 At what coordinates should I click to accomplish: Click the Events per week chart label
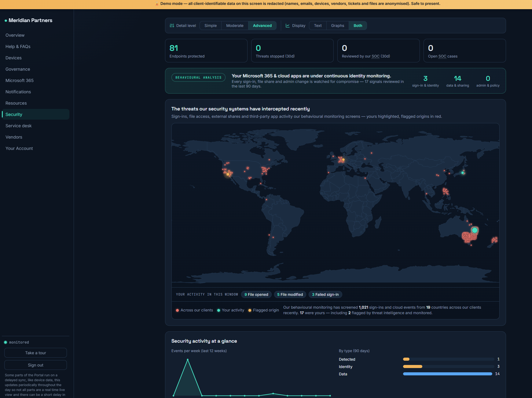[x=199, y=351]
